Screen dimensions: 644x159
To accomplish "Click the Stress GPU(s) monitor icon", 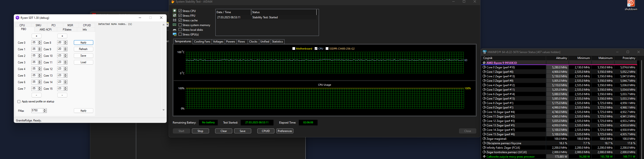I will pyautogui.click(x=175, y=35).
